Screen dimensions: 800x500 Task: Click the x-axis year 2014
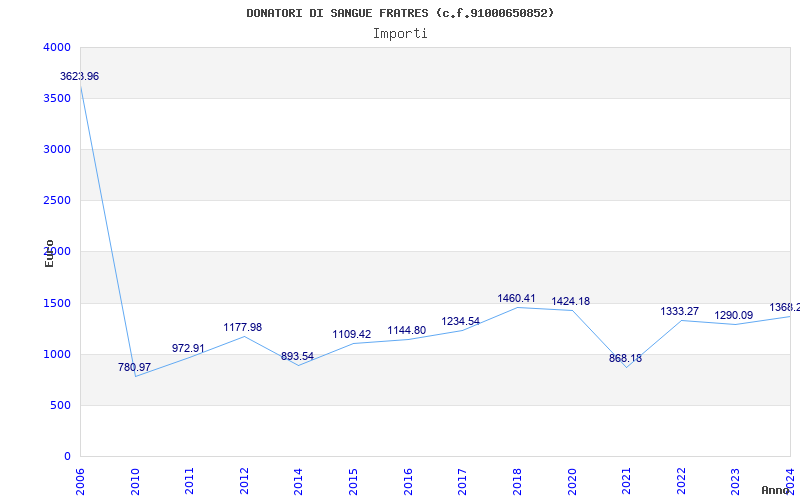[x=298, y=482]
